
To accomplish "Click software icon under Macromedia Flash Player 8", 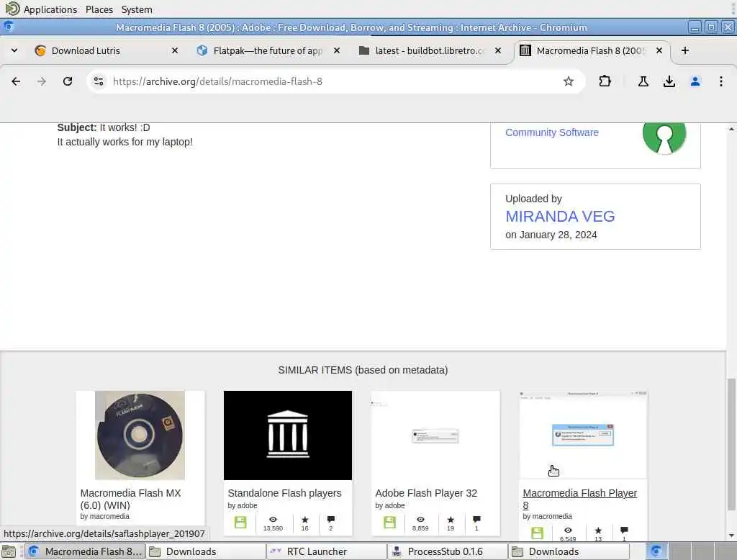I will tap(537, 533).
